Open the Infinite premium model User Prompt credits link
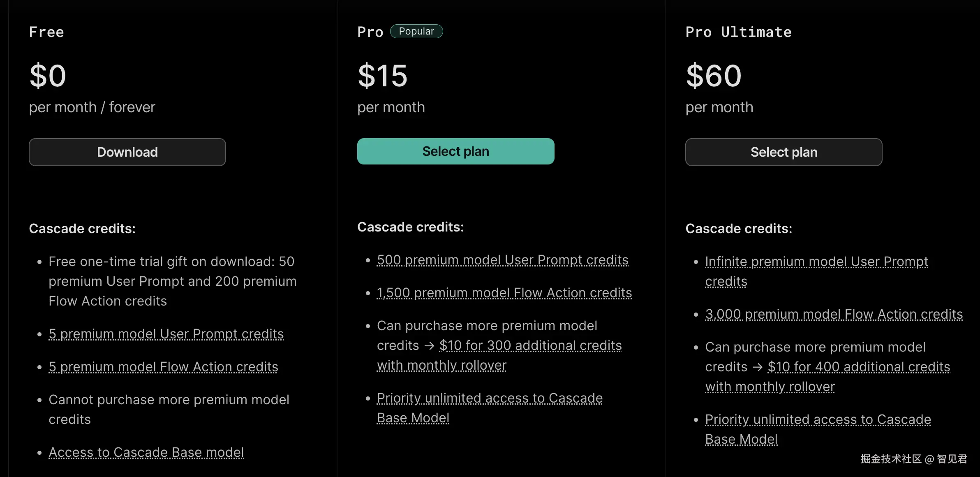980x477 pixels. [x=816, y=262]
